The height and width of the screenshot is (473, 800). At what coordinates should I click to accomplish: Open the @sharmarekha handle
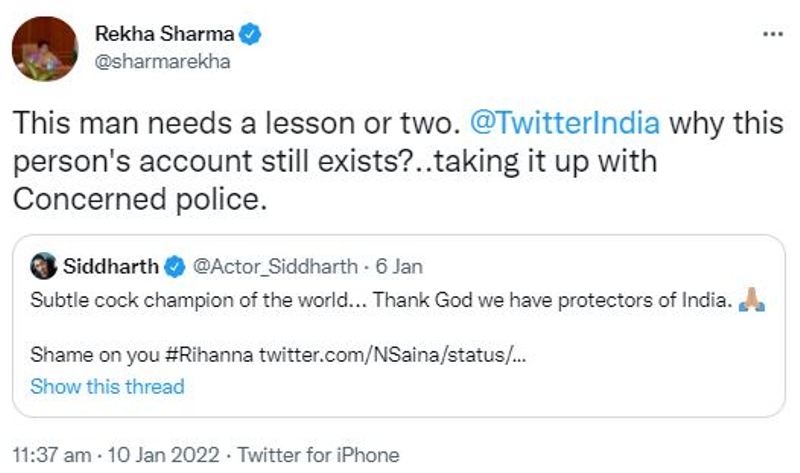tap(162, 62)
